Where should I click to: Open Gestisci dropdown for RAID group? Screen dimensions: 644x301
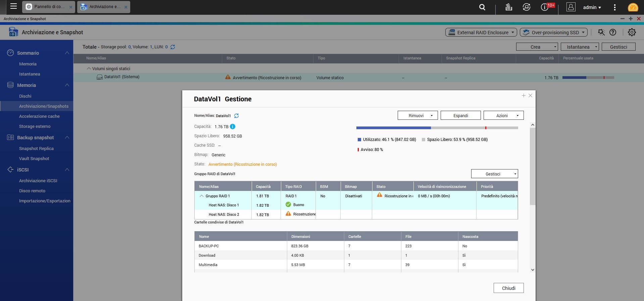(x=495, y=174)
